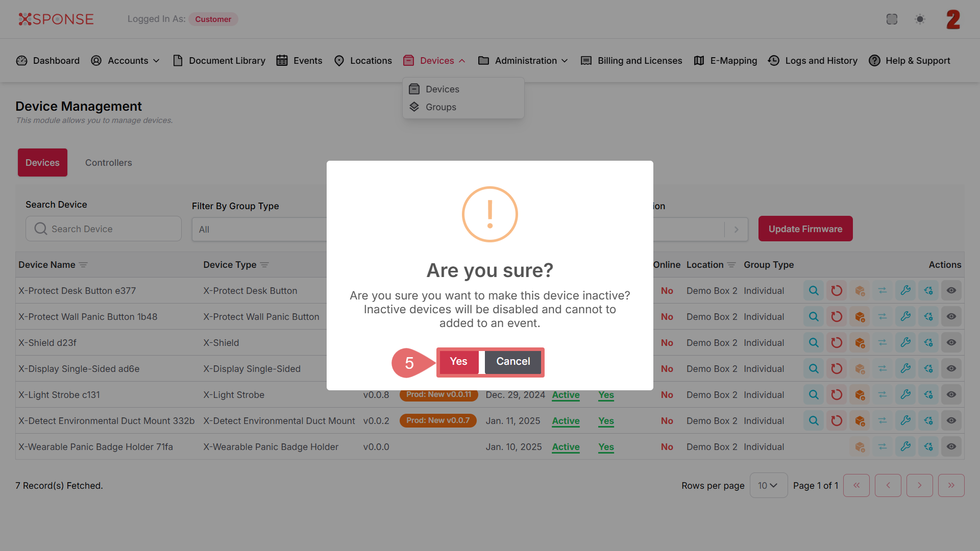Click swap arrows icon for X-Display Single-Sided ad6e
The image size is (980, 551).
coord(883,369)
